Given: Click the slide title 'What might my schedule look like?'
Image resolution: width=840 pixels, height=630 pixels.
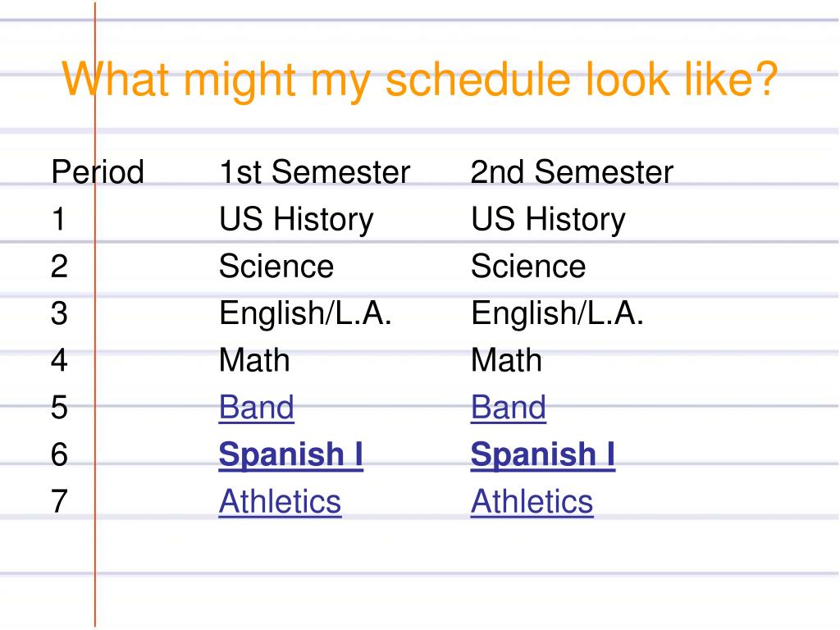Looking at the screenshot, I should tap(420, 80).
